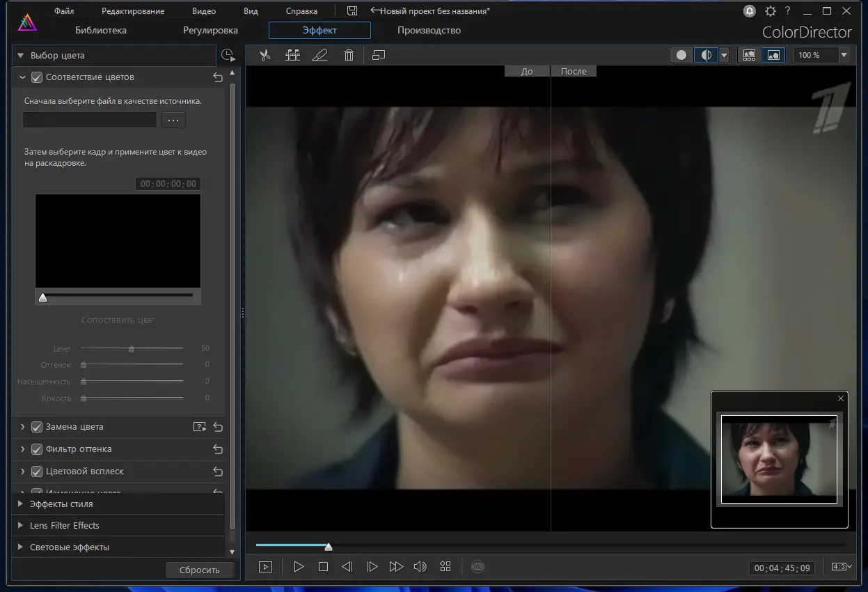Click the trash delete icon
This screenshot has height=592, width=868.
tap(349, 55)
